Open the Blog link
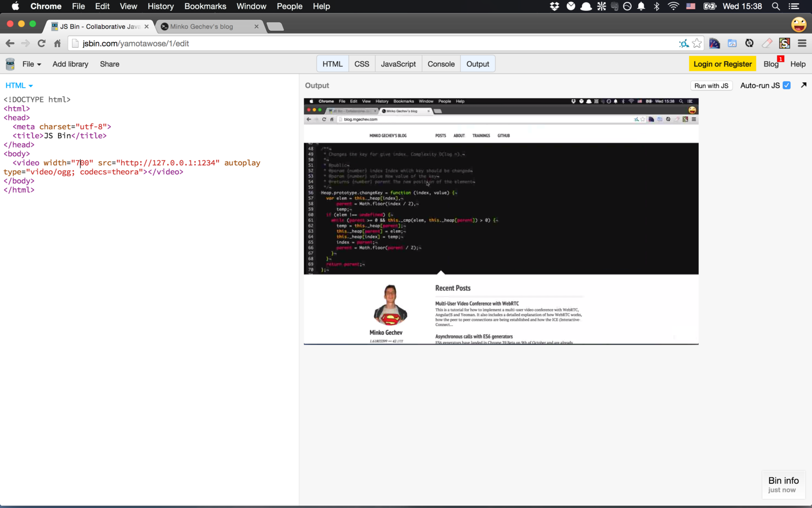The width and height of the screenshot is (812, 508). pyautogui.click(x=771, y=64)
